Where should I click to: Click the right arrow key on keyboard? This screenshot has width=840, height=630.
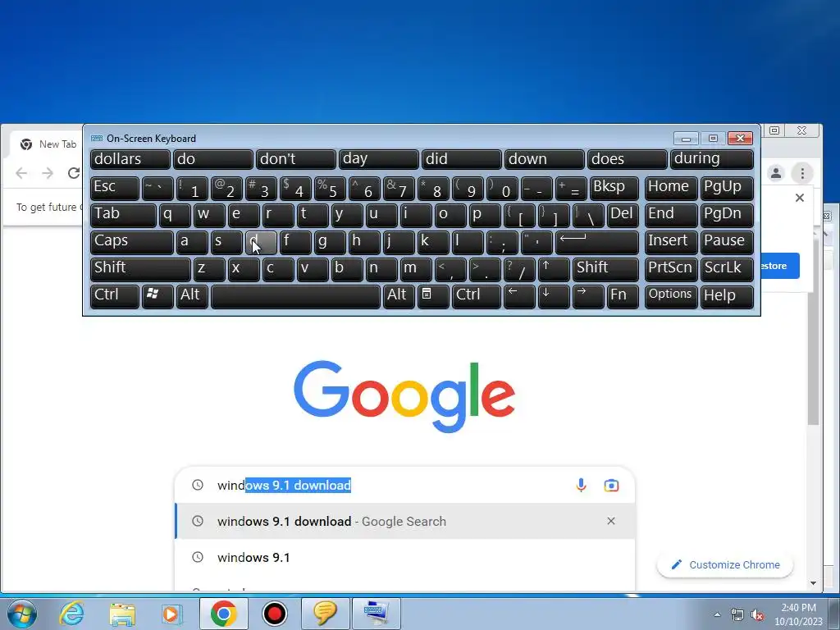[x=588, y=296]
